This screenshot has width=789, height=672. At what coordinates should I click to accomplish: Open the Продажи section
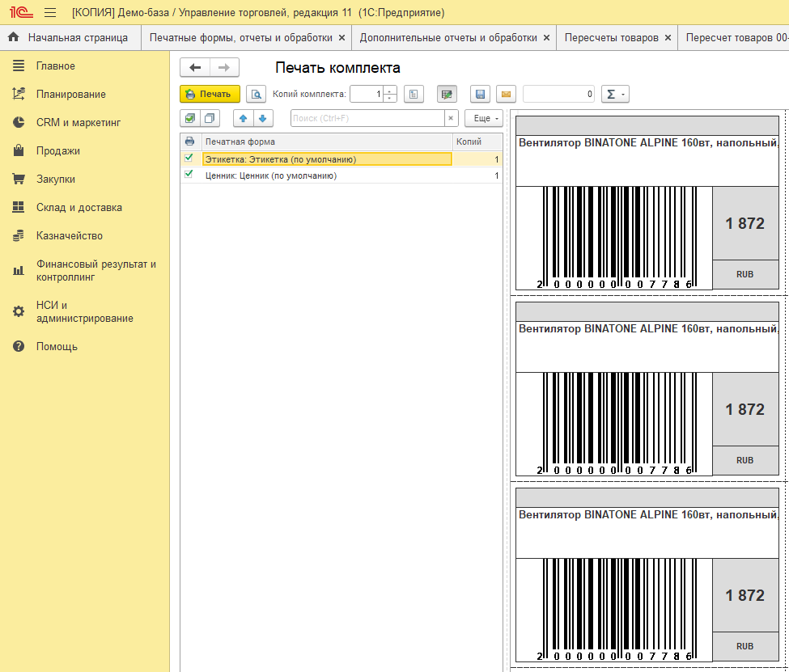(x=84, y=151)
